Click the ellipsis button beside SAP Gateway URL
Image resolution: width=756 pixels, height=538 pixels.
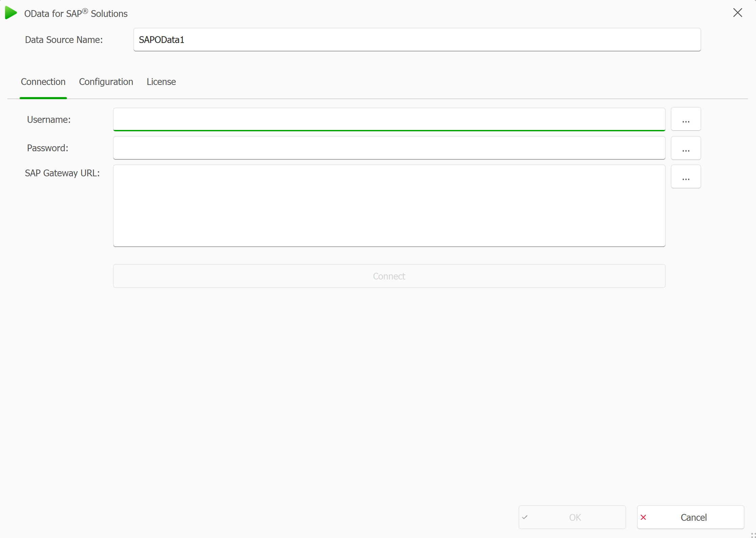[686, 177]
